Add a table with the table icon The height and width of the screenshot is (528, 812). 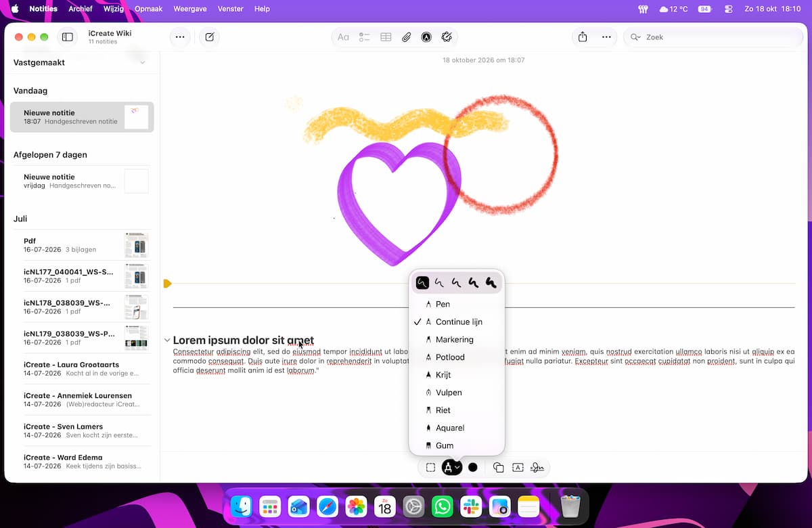click(386, 37)
